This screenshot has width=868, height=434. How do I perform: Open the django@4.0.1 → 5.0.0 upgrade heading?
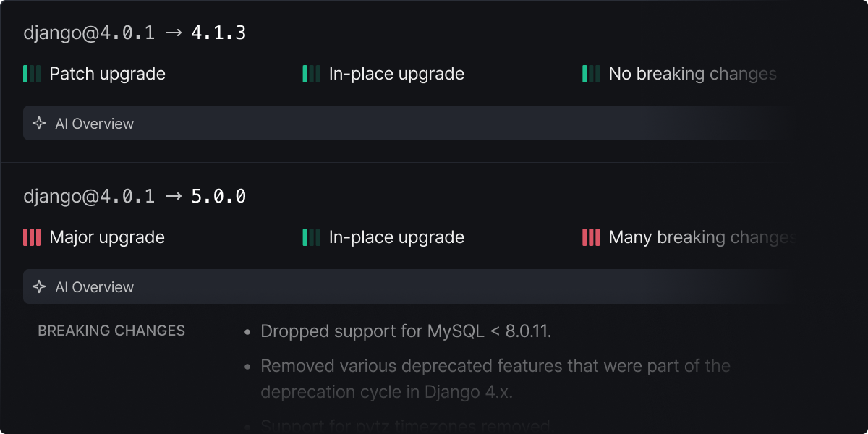click(135, 196)
